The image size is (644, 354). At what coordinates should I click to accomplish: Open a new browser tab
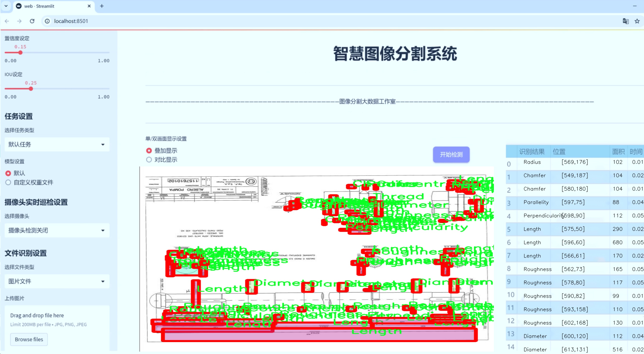pyautogui.click(x=102, y=6)
